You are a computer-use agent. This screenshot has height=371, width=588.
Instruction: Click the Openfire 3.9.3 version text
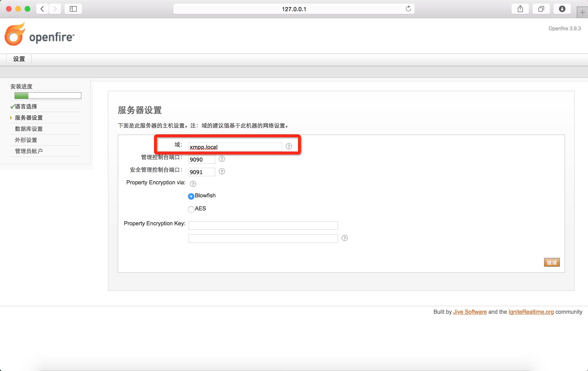(x=565, y=28)
